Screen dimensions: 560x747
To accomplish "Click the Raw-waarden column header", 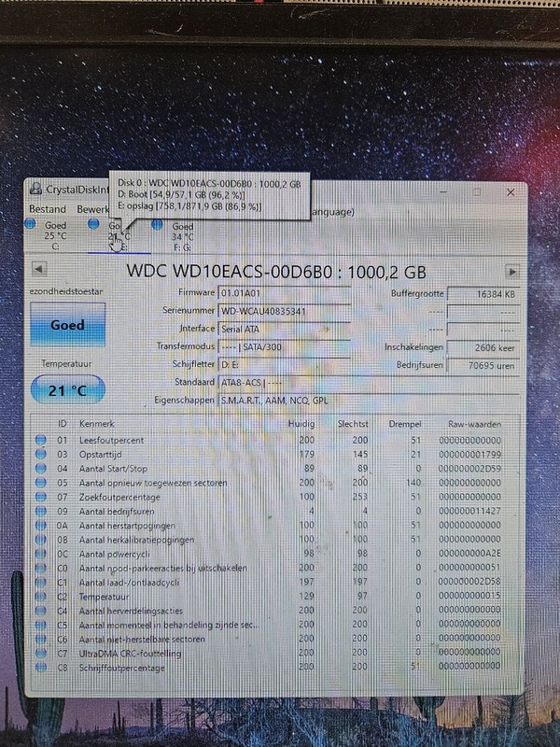I will click(474, 424).
